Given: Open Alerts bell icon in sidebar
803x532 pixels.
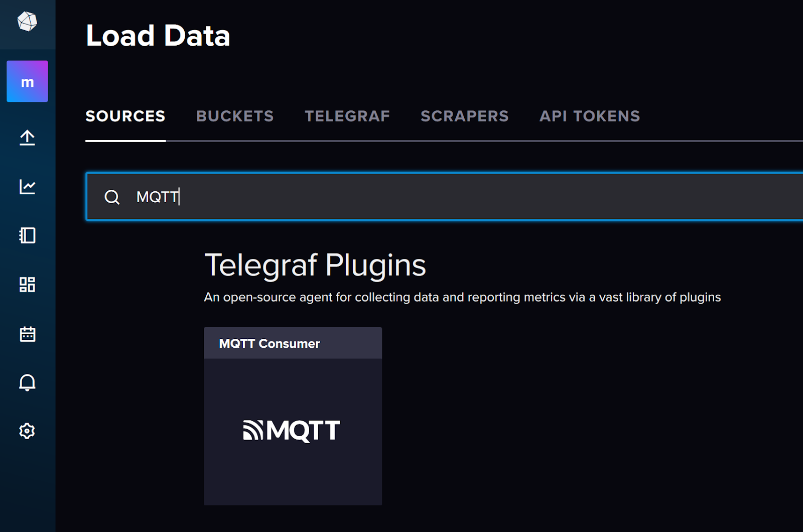Looking at the screenshot, I should 27,382.
